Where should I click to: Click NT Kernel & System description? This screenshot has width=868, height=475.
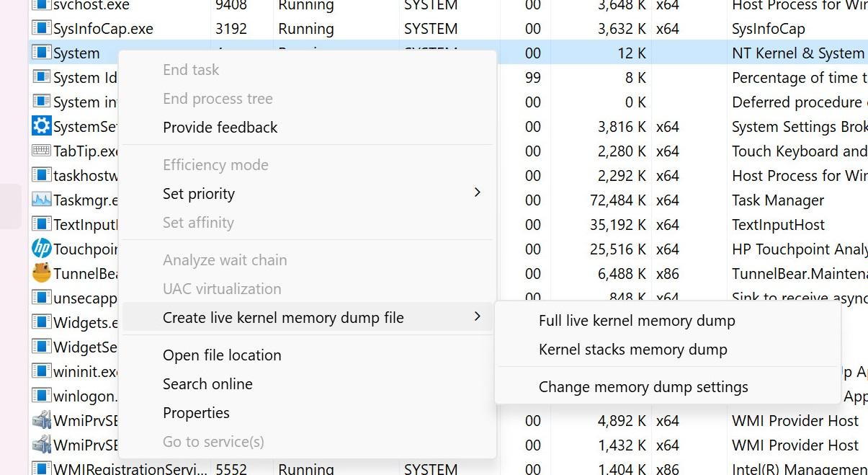point(798,53)
